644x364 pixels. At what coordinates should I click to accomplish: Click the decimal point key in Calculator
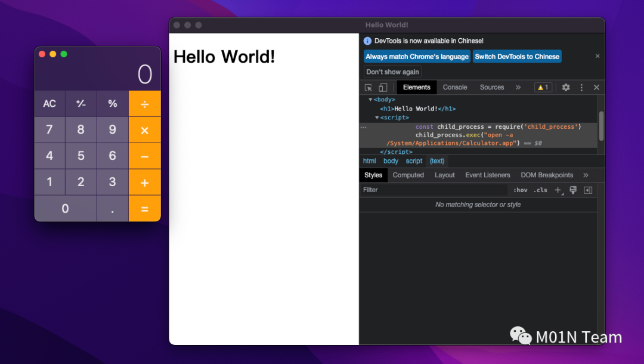click(113, 208)
